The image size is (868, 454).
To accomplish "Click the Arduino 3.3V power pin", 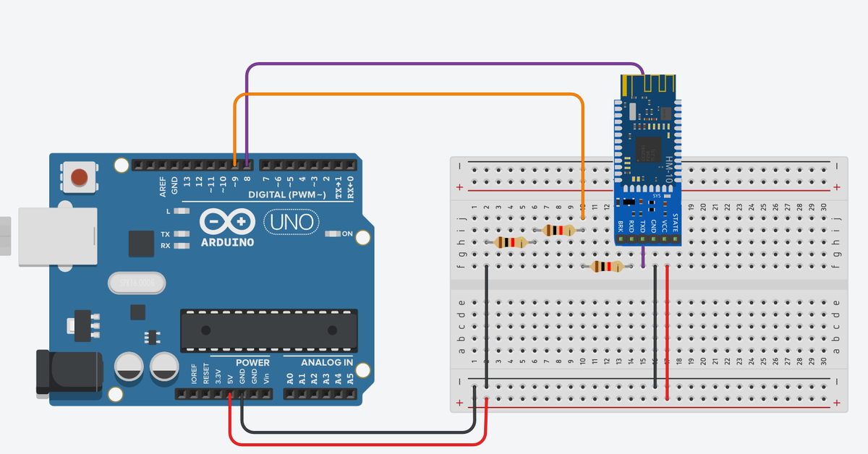I will [218, 394].
